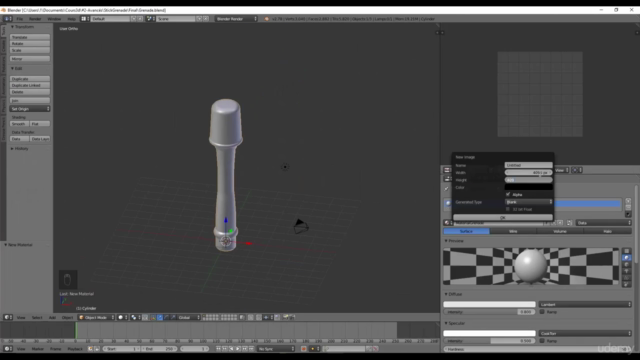Open the File menu
Viewport: 640px width, 360px height.
(x=20, y=19)
